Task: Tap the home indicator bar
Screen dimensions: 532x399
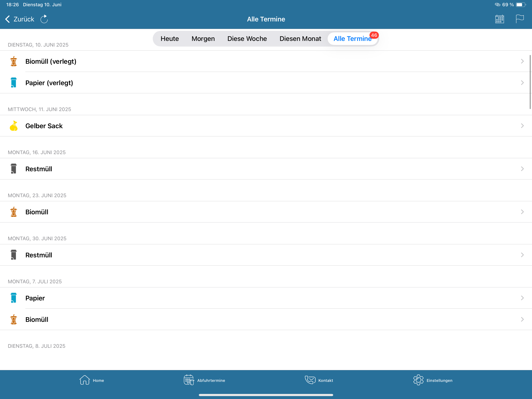Action: point(266,395)
